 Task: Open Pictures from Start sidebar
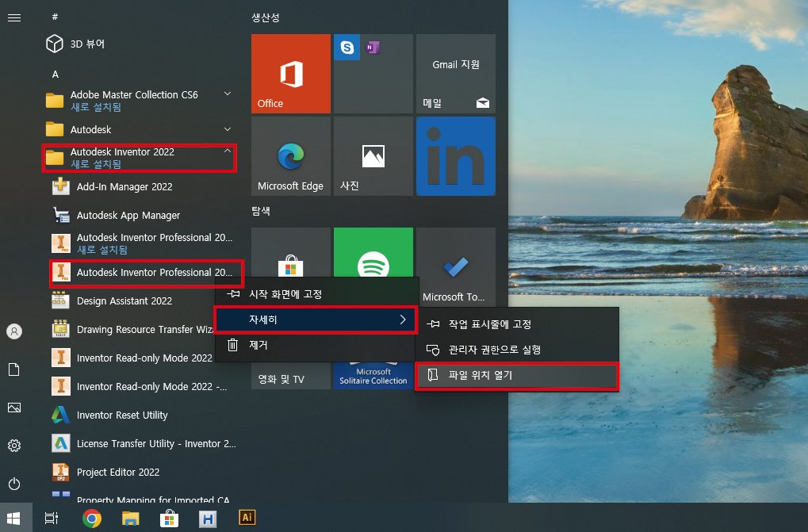click(x=14, y=408)
